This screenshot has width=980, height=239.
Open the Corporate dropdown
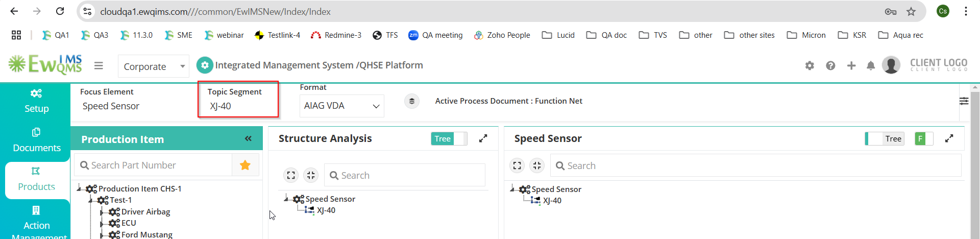(154, 66)
